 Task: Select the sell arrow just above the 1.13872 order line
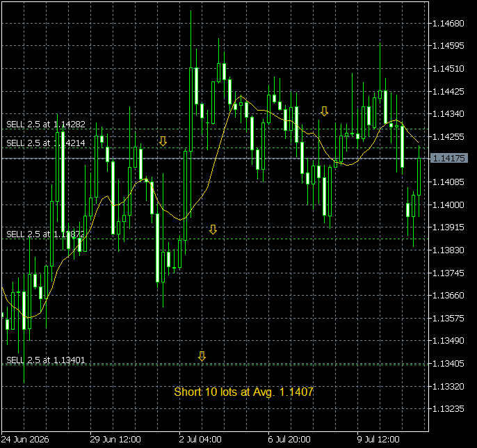(213, 230)
